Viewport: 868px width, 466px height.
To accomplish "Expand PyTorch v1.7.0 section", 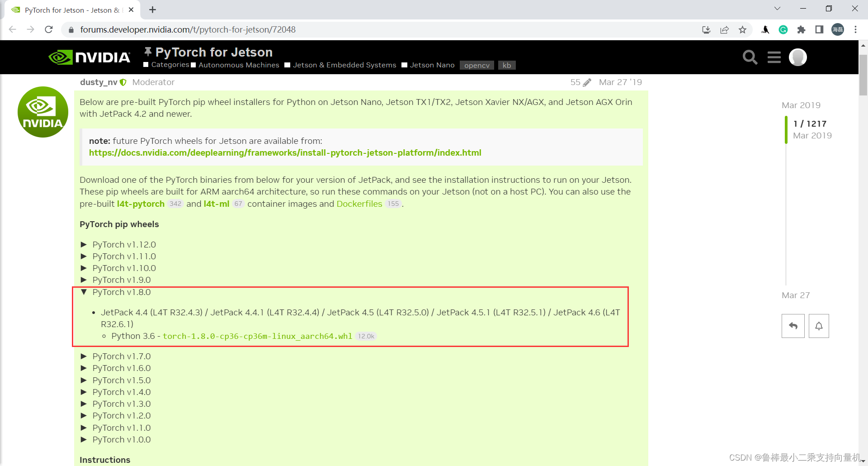I will 116,357.
